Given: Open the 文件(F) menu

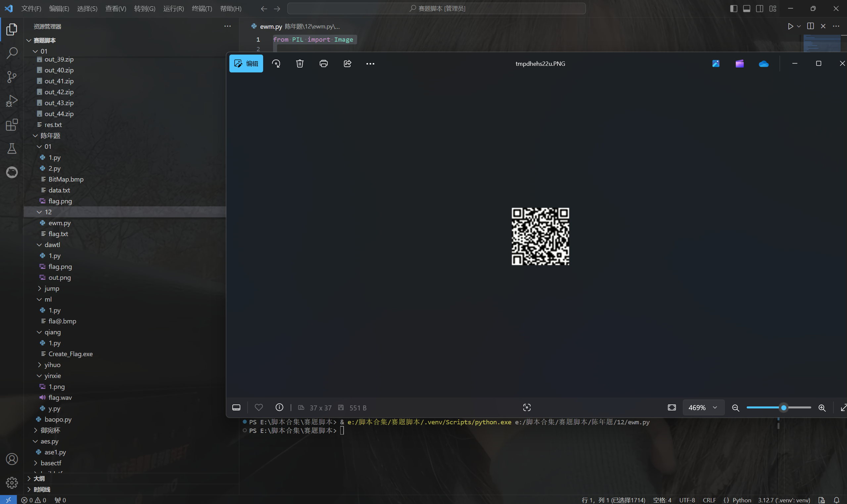Looking at the screenshot, I should point(31,9).
